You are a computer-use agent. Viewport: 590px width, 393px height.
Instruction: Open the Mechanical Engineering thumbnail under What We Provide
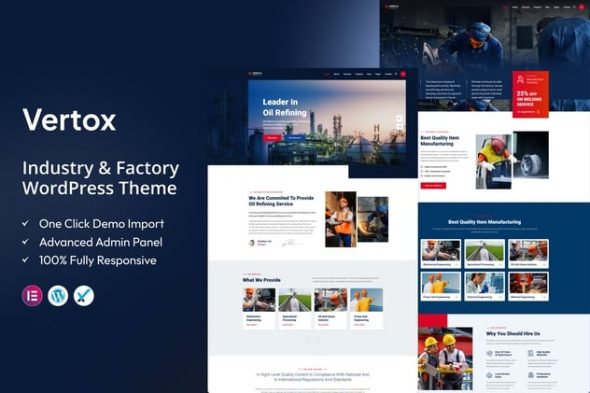point(259,300)
